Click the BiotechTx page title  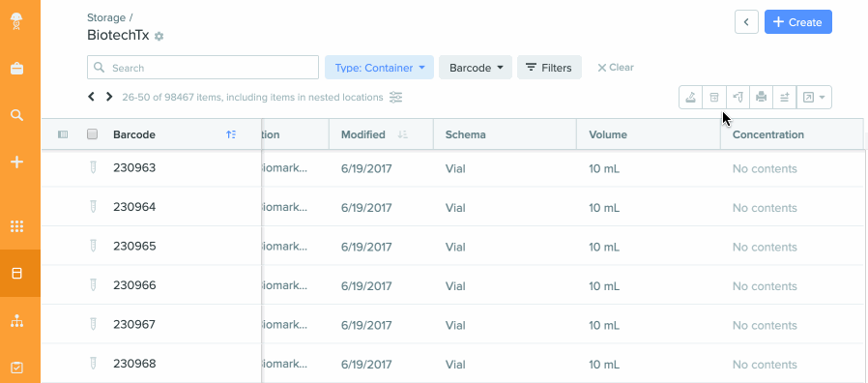118,35
